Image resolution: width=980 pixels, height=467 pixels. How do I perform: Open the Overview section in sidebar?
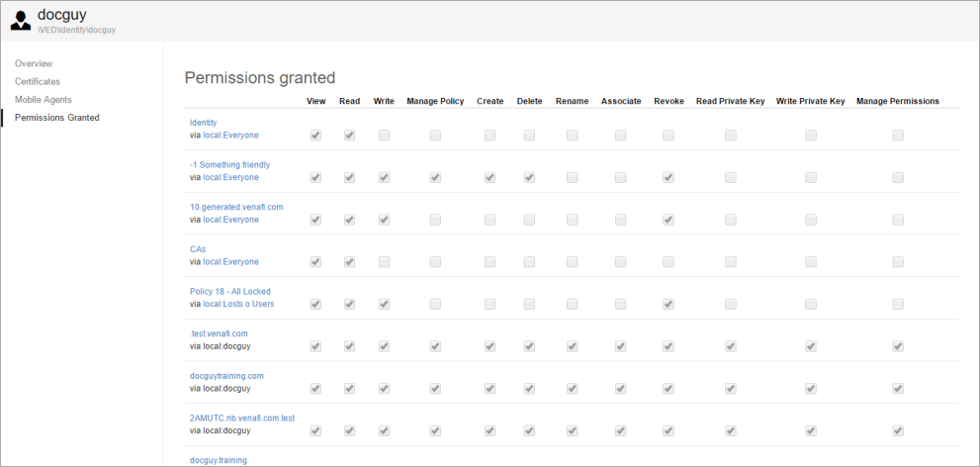coord(34,63)
